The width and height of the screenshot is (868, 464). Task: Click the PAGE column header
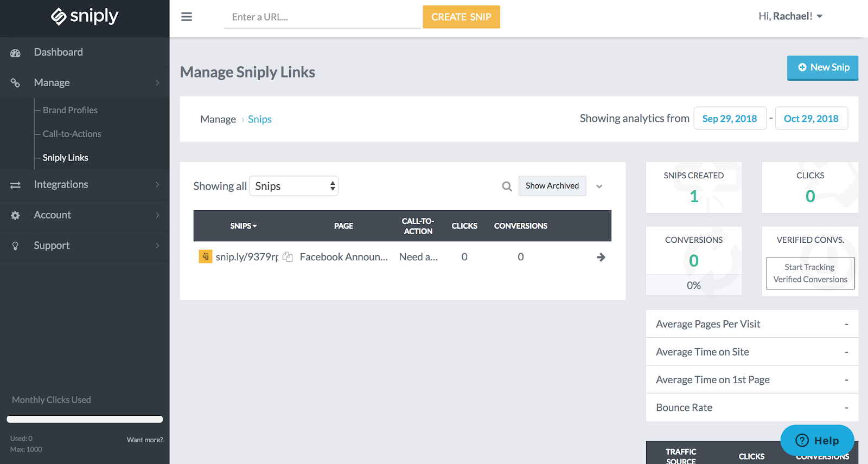[x=343, y=226]
